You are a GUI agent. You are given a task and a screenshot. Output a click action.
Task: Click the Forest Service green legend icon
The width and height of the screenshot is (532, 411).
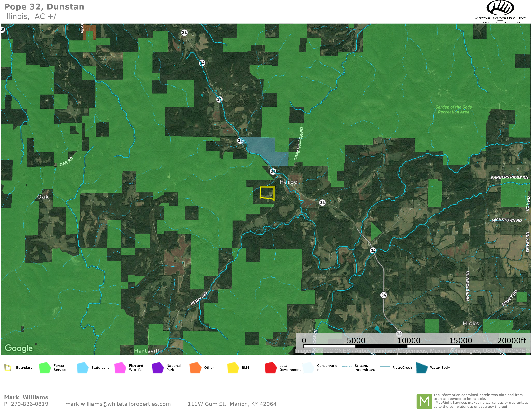(45, 368)
